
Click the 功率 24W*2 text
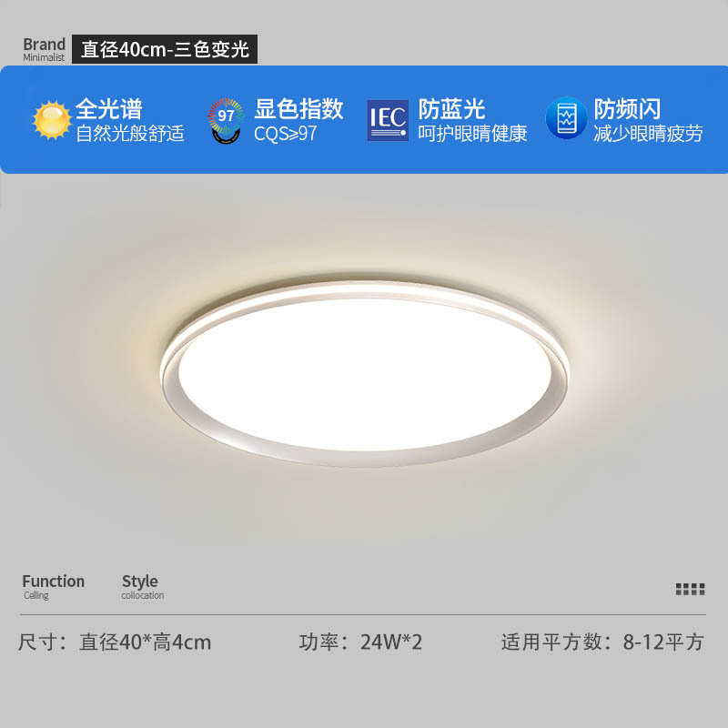360,642
